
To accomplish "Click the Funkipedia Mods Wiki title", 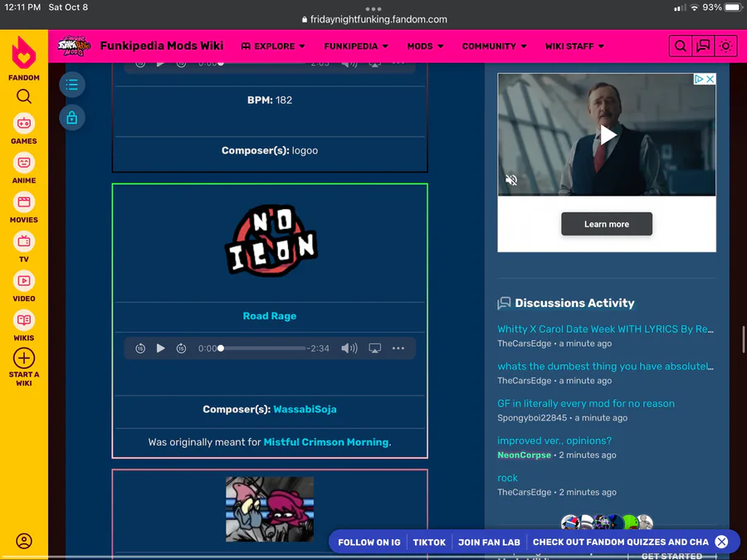I will 162,46.
